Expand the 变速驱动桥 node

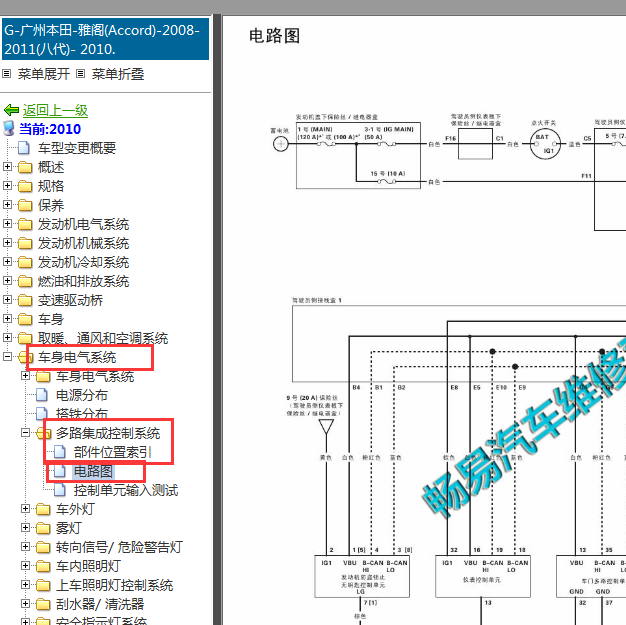pyautogui.click(x=7, y=300)
